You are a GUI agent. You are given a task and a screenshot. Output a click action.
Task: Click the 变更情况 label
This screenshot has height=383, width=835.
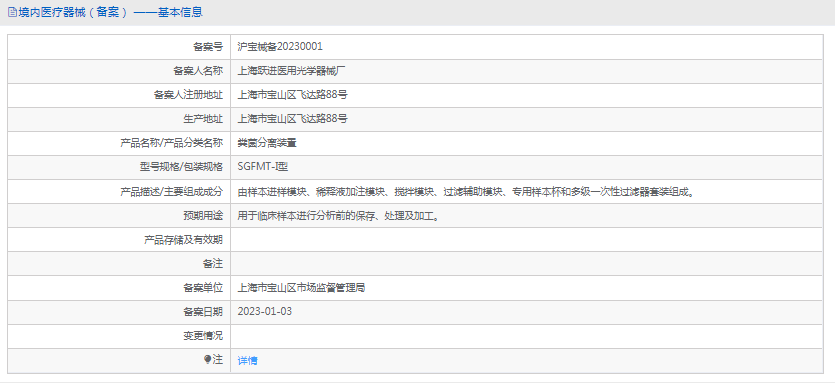tap(203, 336)
